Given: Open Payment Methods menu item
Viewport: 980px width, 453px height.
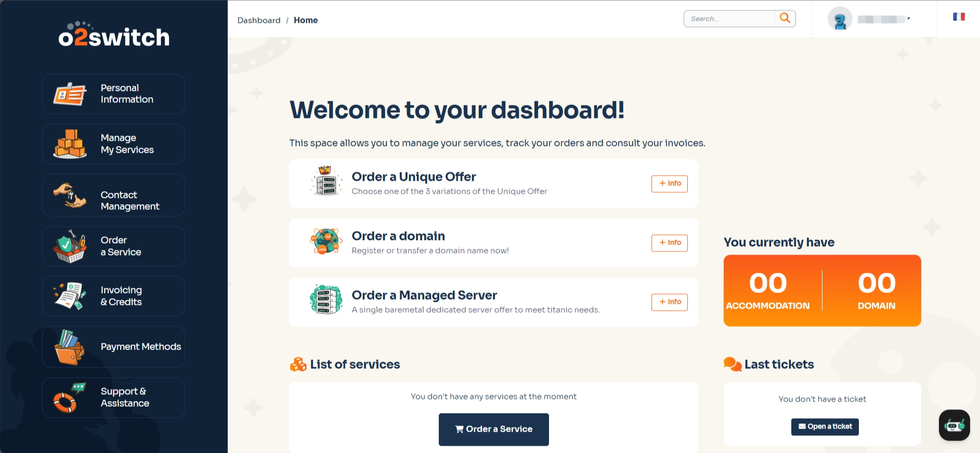Looking at the screenshot, I should 113,347.
